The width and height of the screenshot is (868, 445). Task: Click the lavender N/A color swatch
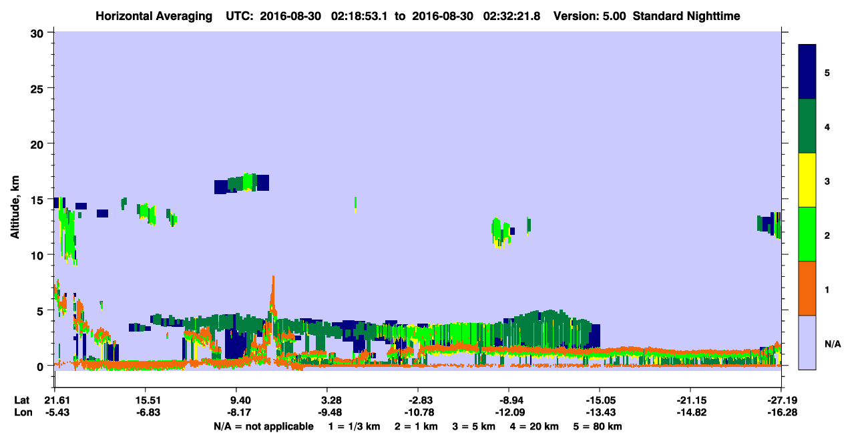pos(807,342)
